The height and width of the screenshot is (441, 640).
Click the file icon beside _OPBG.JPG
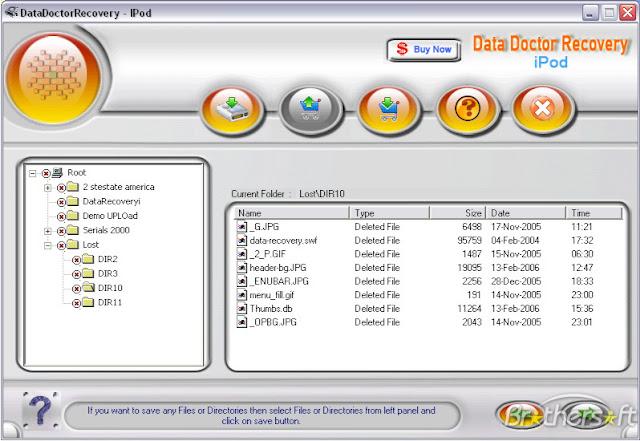[x=242, y=322]
